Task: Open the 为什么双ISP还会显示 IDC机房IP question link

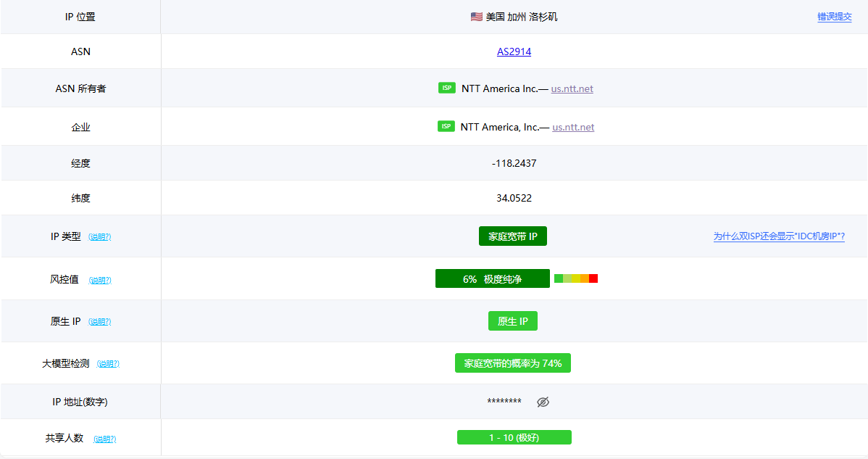Action: click(x=779, y=236)
